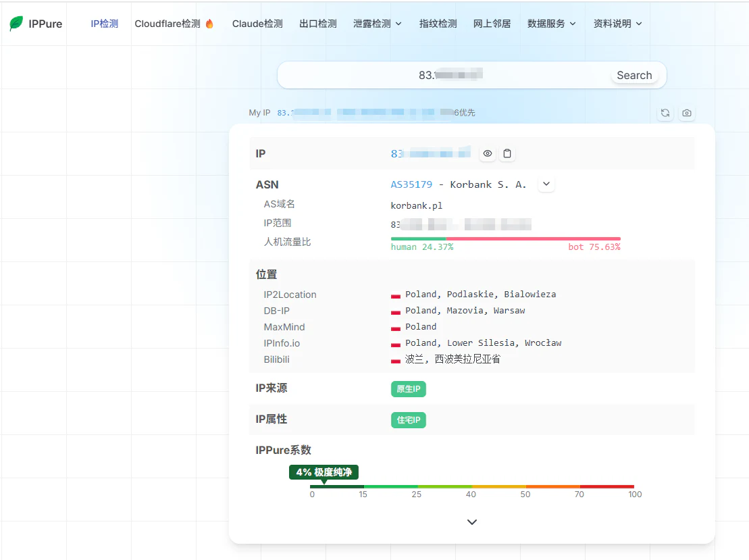Click the Poland flag in MaxMind row

(x=396, y=328)
